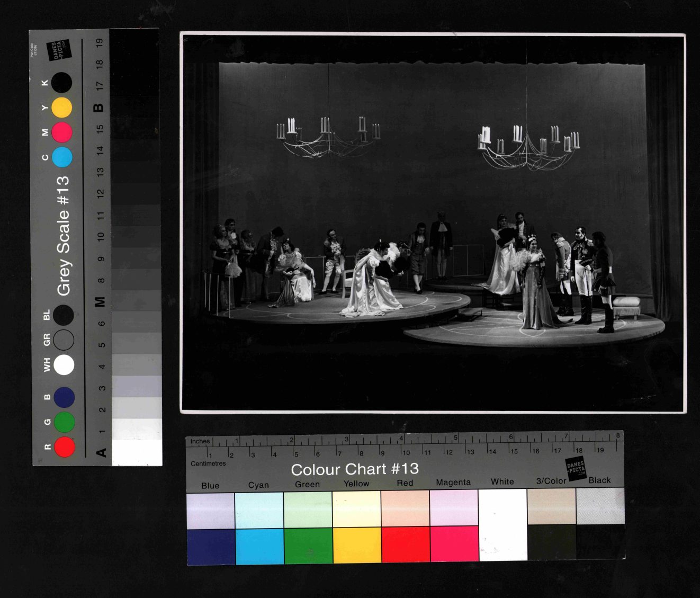Select the cyan circle labeled C
Screen dimensions: 700x598
[x=62, y=157]
